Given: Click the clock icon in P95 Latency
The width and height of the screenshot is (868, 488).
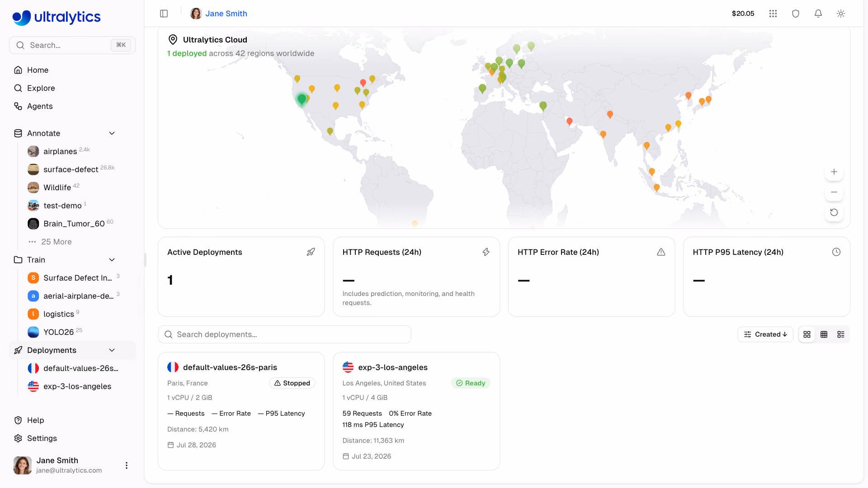Looking at the screenshot, I should [836, 252].
